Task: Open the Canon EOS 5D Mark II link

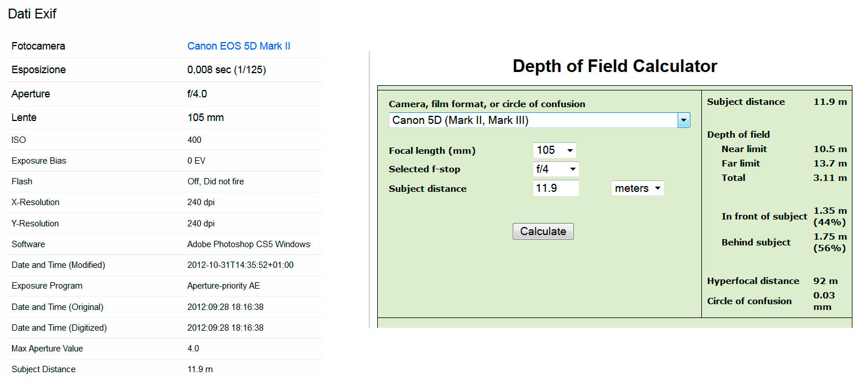Action: (239, 46)
